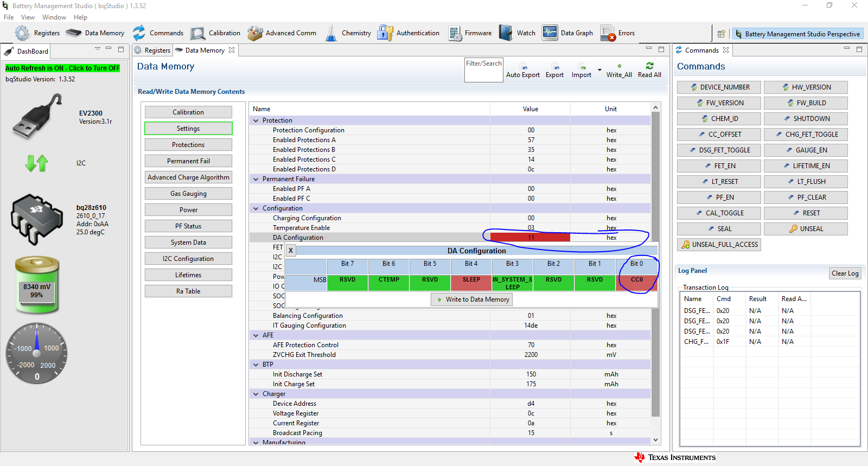Toggle the RSVD bit 2 cell
The height and width of the screenshot is (466, 868).
[x=553, y=283]
